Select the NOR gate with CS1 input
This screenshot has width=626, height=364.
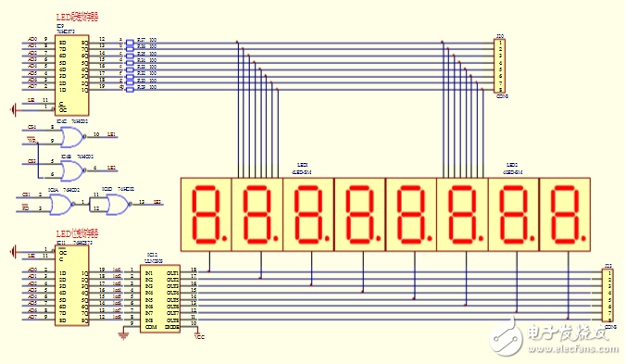(61, 205)
